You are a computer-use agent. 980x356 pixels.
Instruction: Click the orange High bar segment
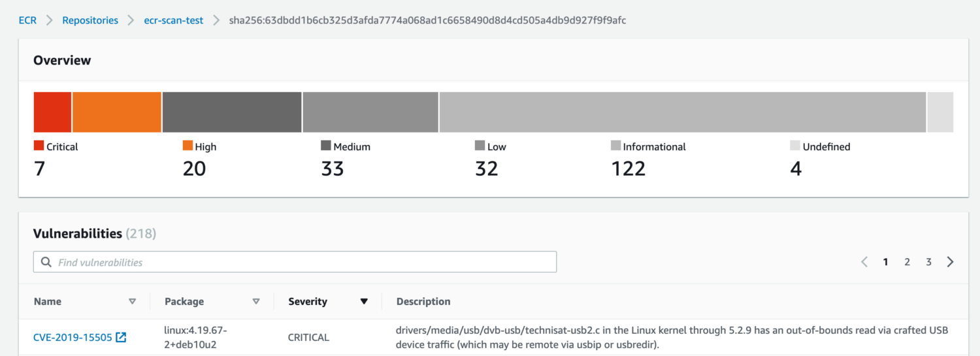tap(117, 112)
